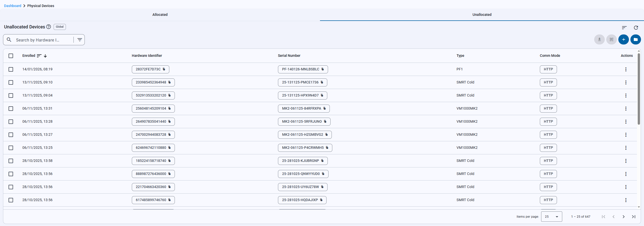Copy hardware identifier 28372FE7D73C
Screen dimensions: 644x226
click(x=164, y=69)
